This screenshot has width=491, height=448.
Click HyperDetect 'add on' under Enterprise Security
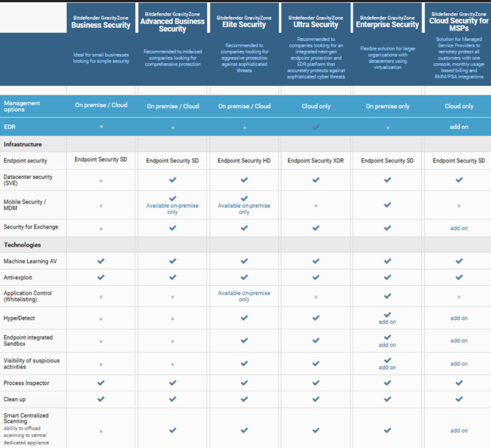[x=387, y=322]
